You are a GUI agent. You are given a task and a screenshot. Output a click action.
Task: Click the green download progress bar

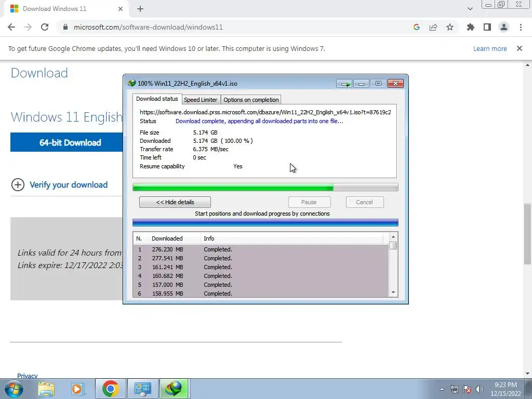pyautogui.click(x=265, y=187)
